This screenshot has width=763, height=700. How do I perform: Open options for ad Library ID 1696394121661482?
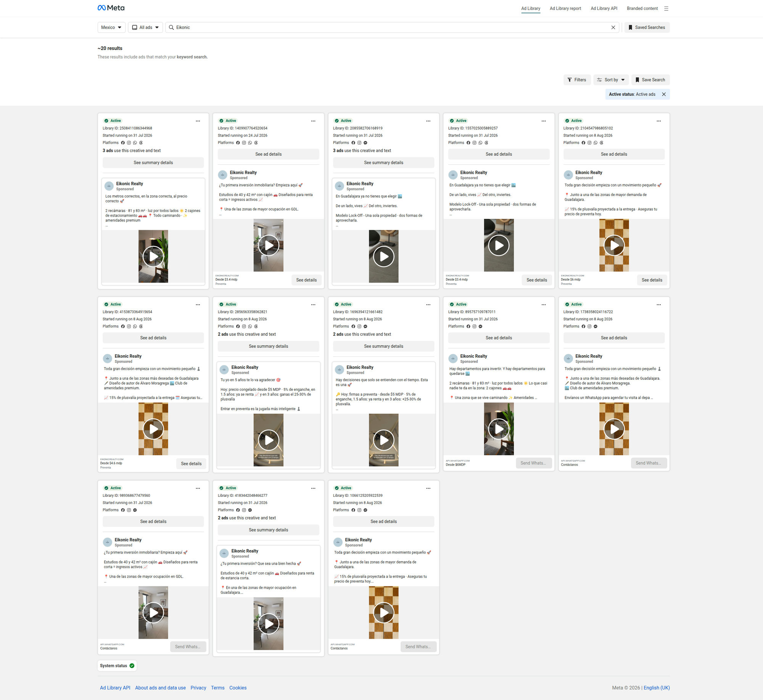(428, 305)
